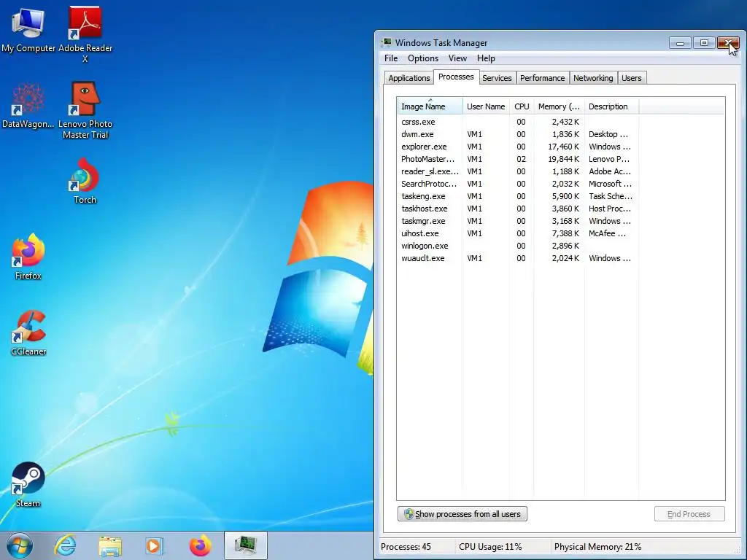Click CPU Usage: 11% status entry
Viewport: 747px width, 560px height.
pyautogui.click(x=490, y=547)
